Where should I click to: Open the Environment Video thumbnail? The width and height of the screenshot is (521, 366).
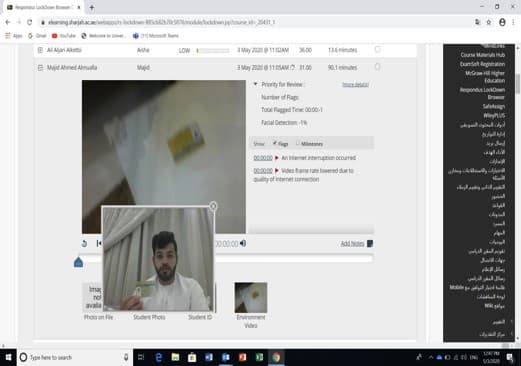click(x=251, y=297)
